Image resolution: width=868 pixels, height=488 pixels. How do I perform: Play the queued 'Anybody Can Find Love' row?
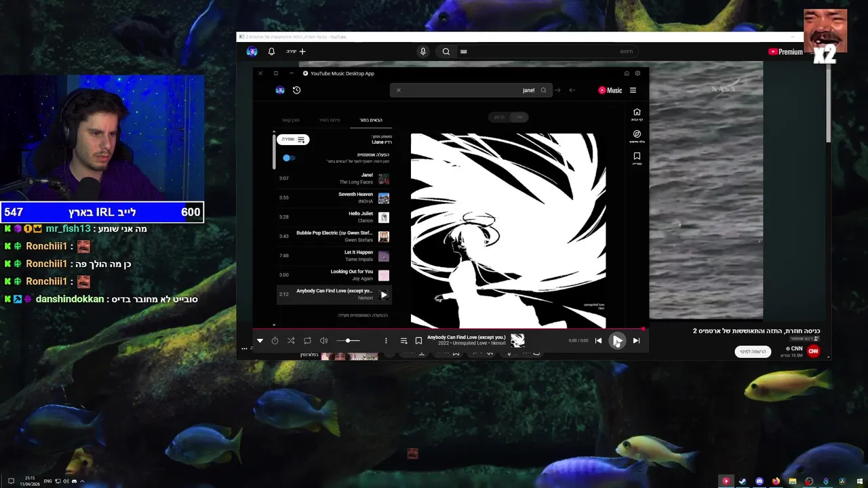332,294
